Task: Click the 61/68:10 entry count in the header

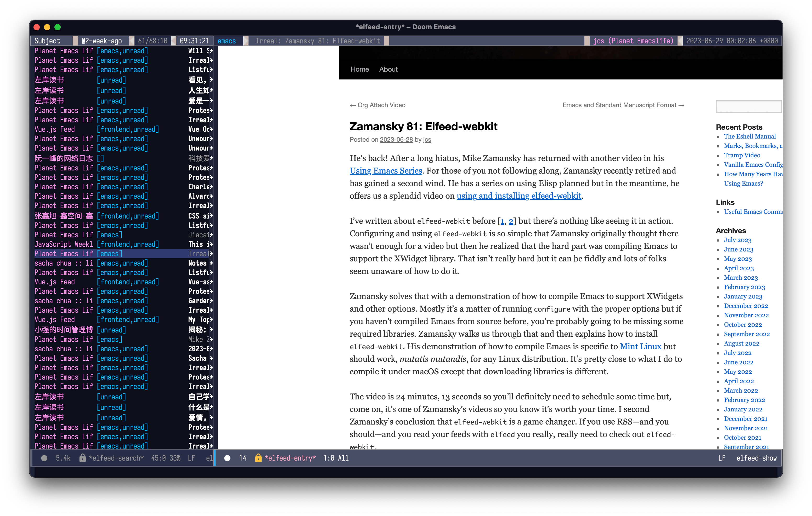Action: [153, 41]
